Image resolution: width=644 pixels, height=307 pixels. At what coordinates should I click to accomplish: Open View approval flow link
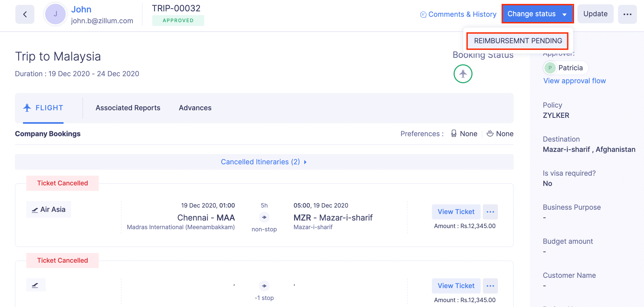click(x=574, y=81)
